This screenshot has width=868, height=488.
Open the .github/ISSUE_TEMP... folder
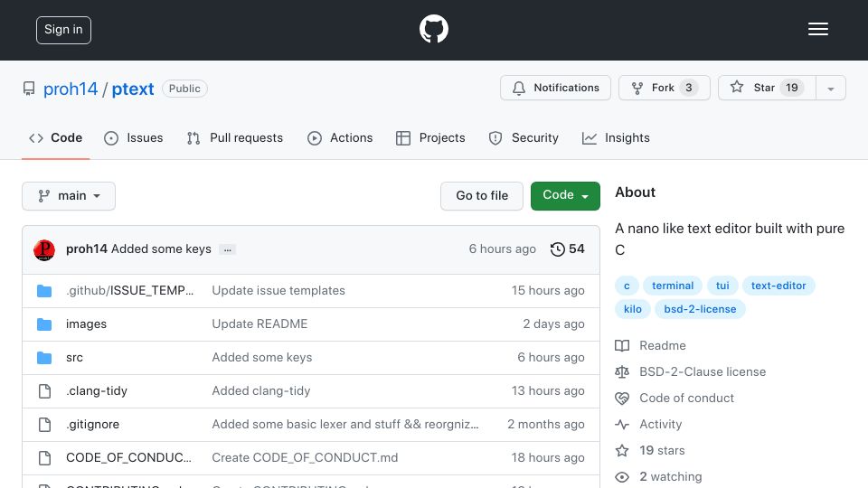129,290
